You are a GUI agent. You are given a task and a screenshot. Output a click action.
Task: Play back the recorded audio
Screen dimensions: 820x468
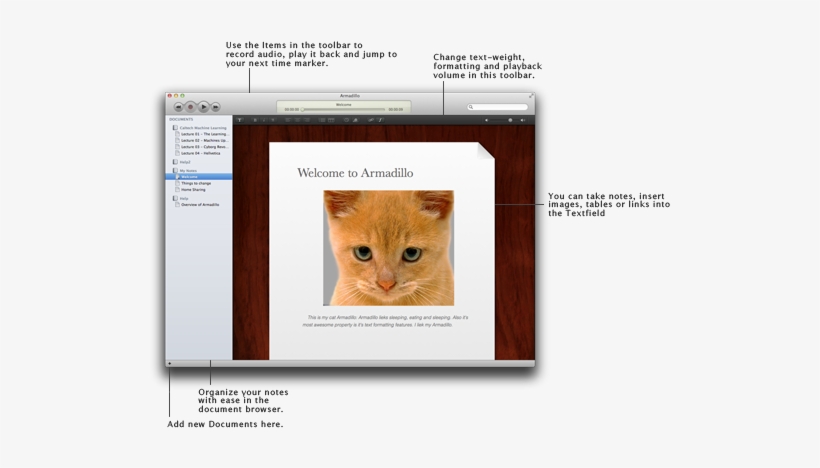click(203, 107)
